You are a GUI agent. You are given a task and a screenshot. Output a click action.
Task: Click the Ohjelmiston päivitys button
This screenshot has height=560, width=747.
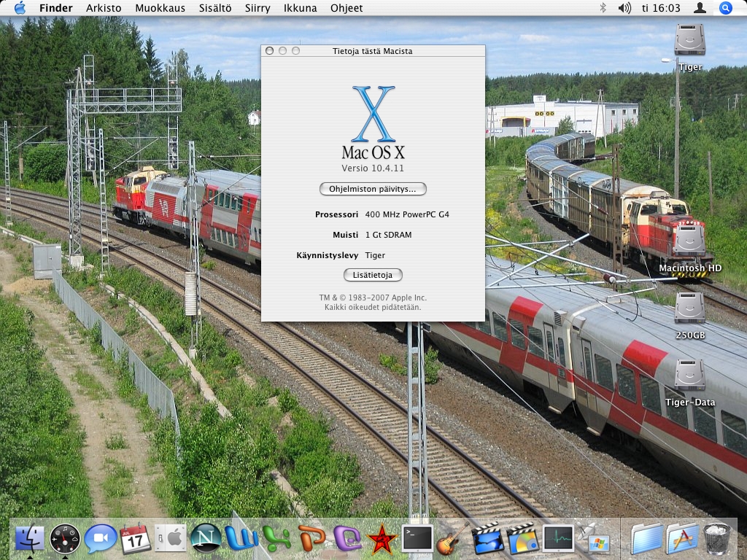(373, 189)
